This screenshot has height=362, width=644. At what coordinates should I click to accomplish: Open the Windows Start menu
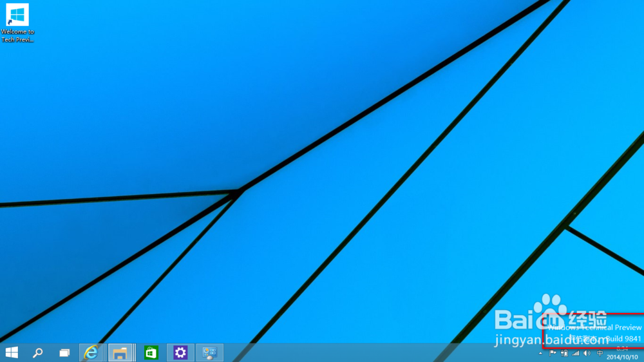tap(12, 352)
